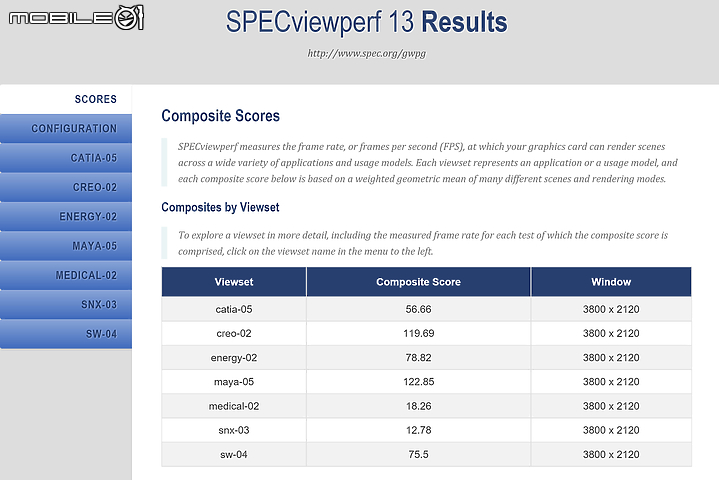Click the window size in maya-05 row

[611, 382]
